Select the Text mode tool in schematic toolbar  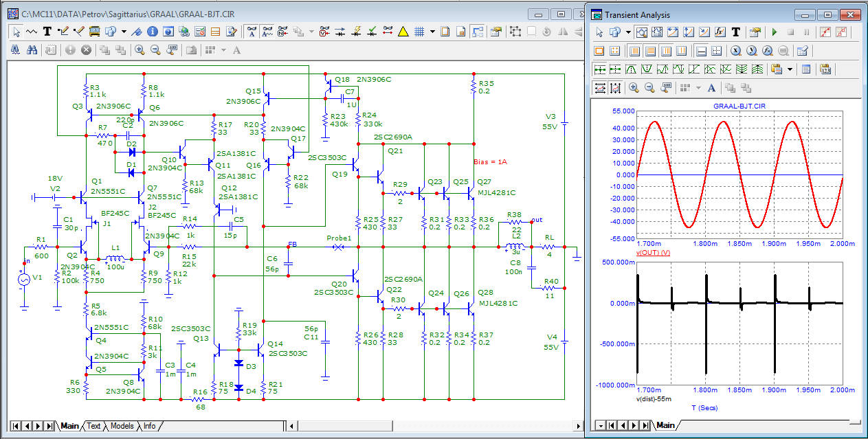point(47,32)
